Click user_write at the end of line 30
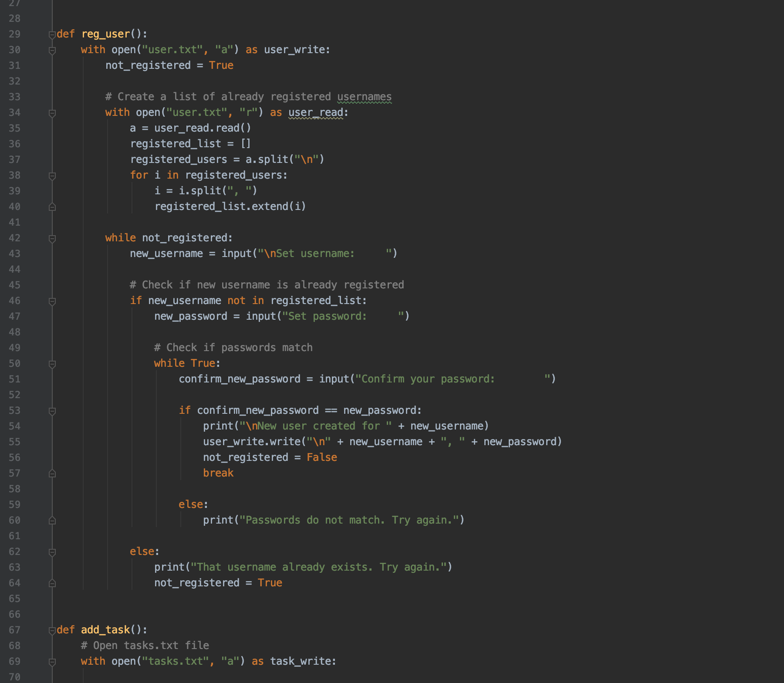The image size is (784, 683). pos(294,50)
